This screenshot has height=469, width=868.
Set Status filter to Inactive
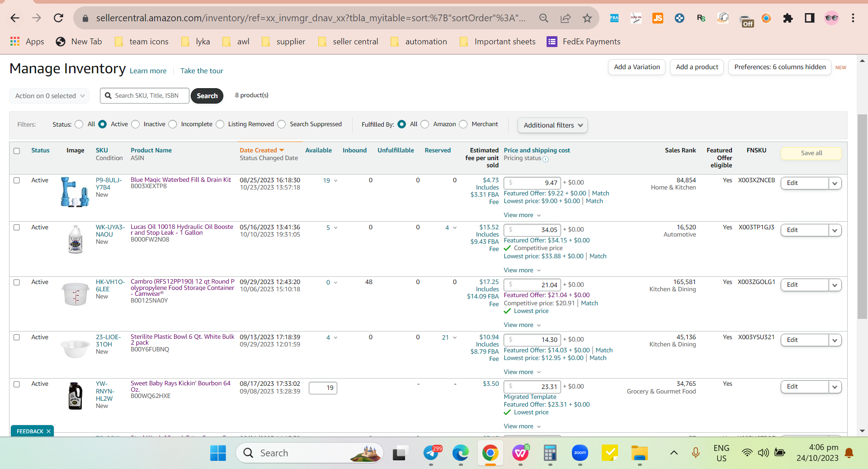point(136,124)
